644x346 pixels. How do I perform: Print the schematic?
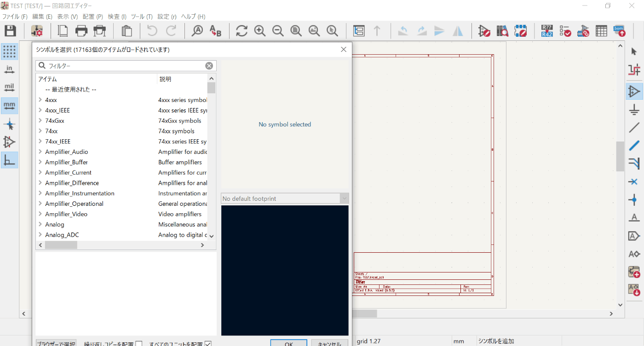point(81,31)
